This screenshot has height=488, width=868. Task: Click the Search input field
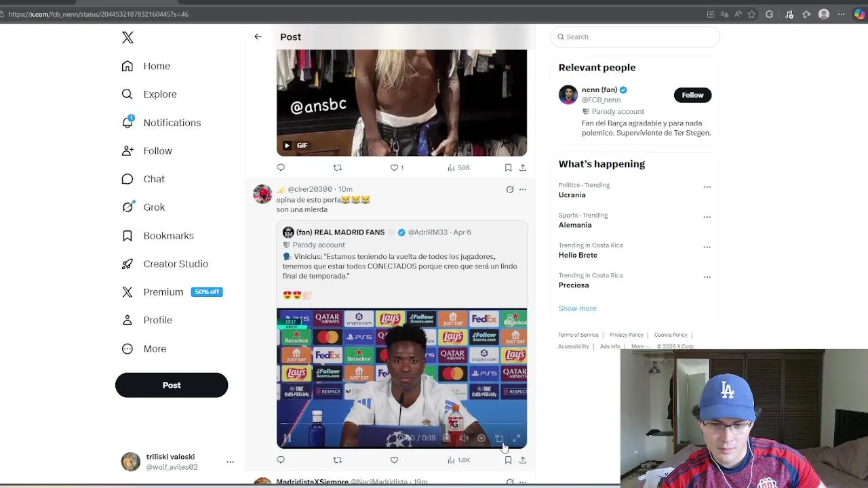click(635, 37)
